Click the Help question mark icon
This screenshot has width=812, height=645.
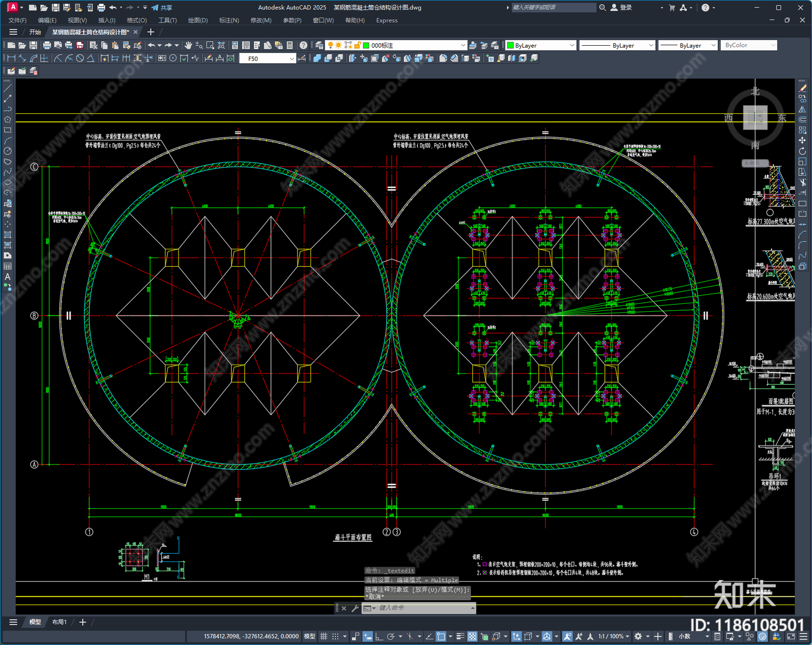point(303,45)
